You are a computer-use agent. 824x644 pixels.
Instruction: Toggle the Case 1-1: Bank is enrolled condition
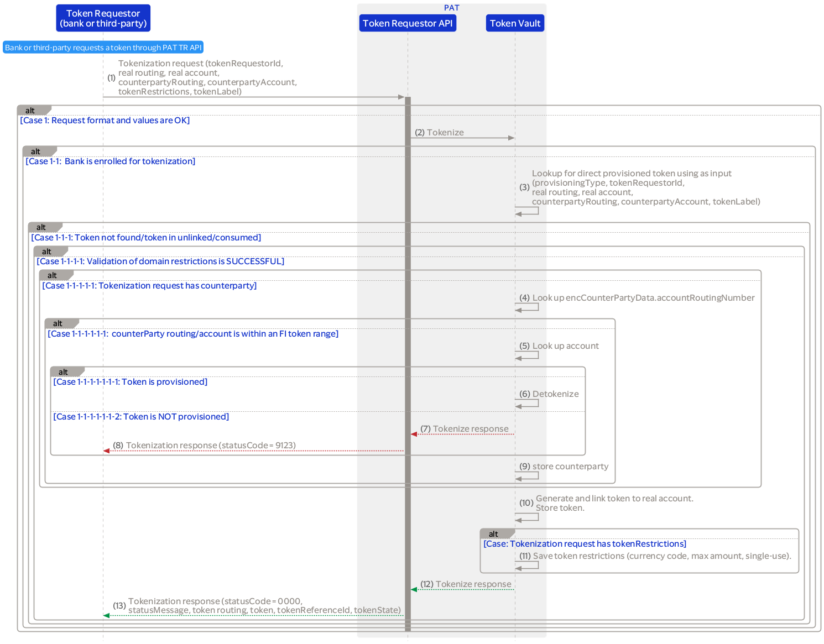click(x=110, y=161)
